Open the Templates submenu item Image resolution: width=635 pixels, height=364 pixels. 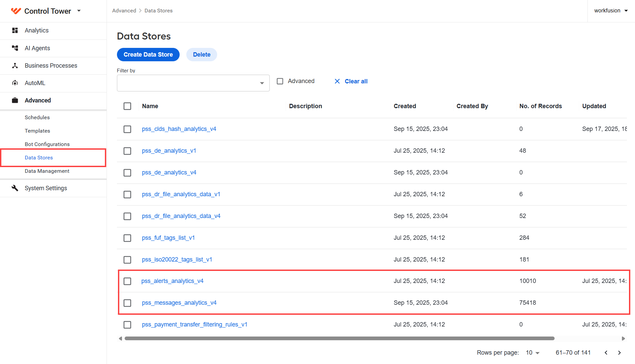tap(38, 131)
